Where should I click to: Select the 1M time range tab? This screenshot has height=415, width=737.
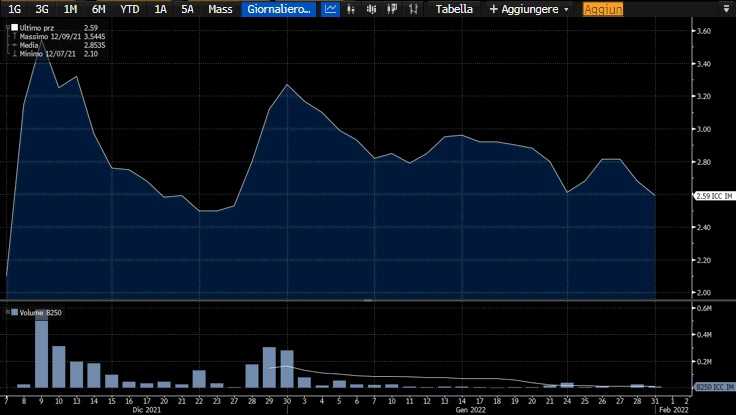coord(70,9)
